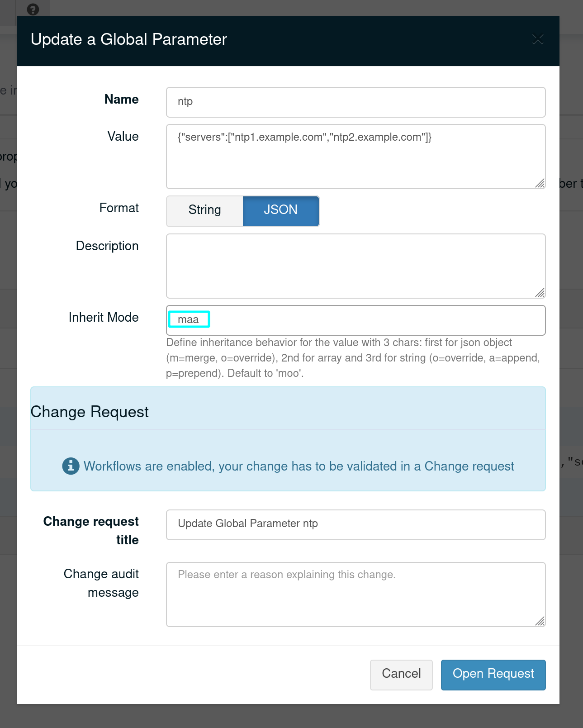The image size is (583, 728).
Task: Click the inheritance behavior help text
Action: pos(353,357)
